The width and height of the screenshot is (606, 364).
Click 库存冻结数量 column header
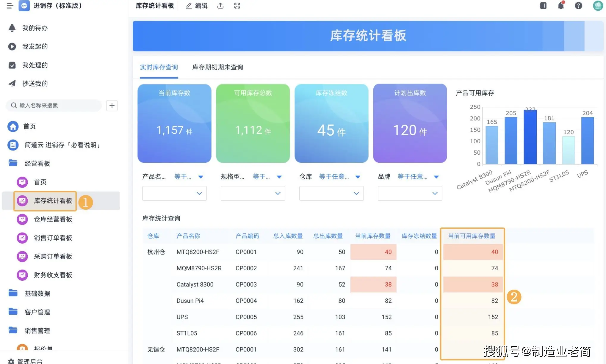click(x=419, y=236)
